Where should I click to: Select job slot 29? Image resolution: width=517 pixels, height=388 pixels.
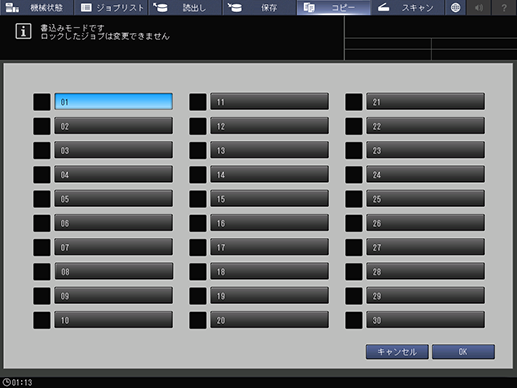425,296
